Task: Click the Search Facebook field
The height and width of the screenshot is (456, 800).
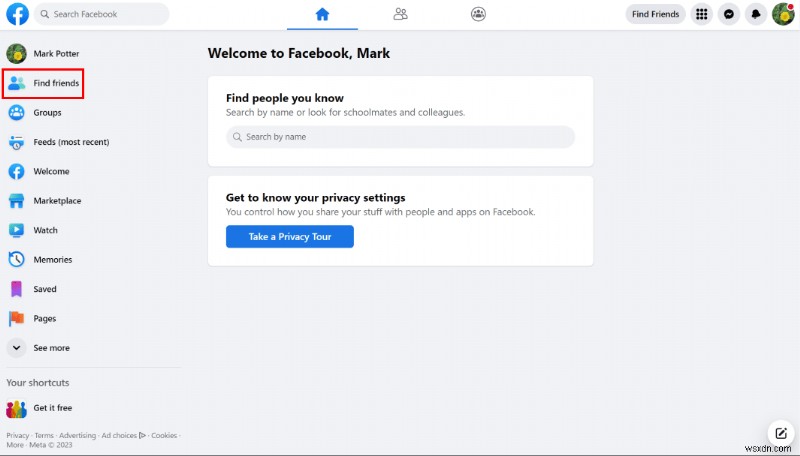Action: [x=102, y=14]
